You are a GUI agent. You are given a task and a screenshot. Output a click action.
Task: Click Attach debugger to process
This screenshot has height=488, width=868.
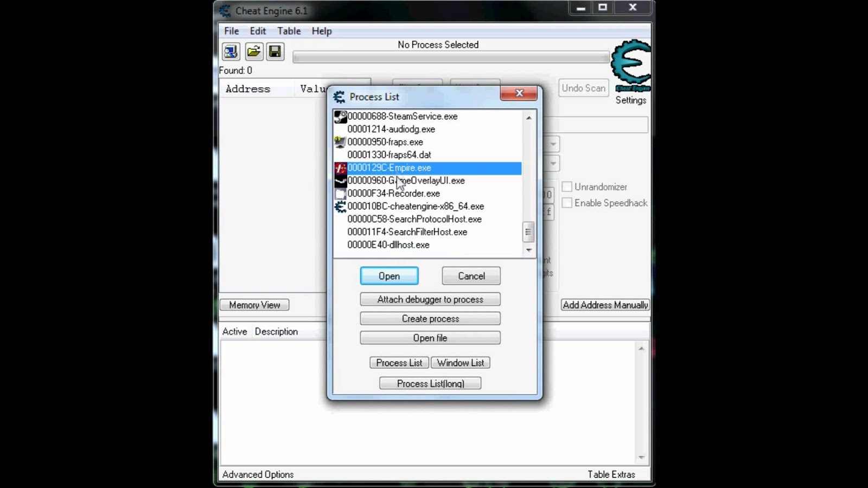[x=430, y=299]
